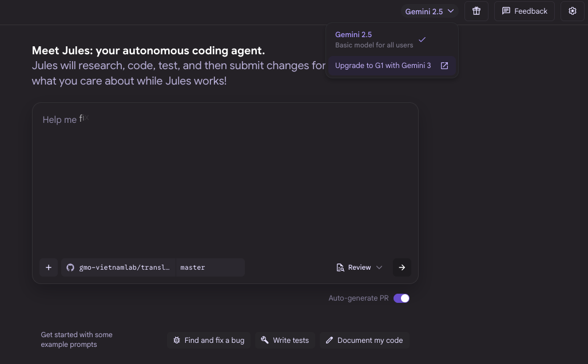This screenshot has height=364, width=588.
Task: Click the Feedback button
Action: click(525, 11)
